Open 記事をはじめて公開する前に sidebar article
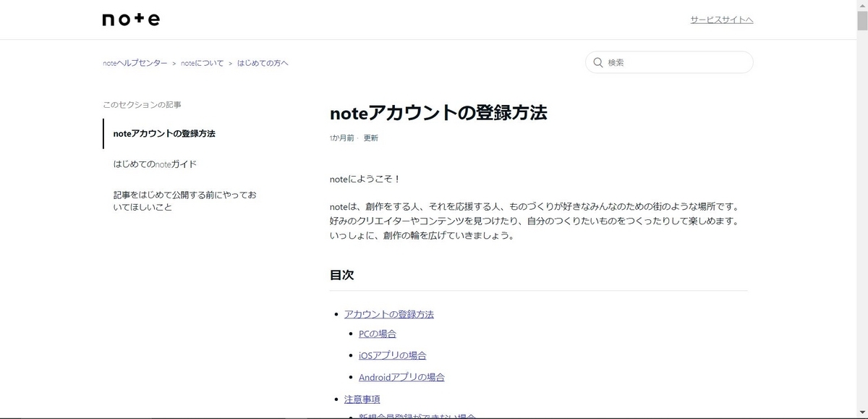This screenshot has width=868, height=419. 185,201
